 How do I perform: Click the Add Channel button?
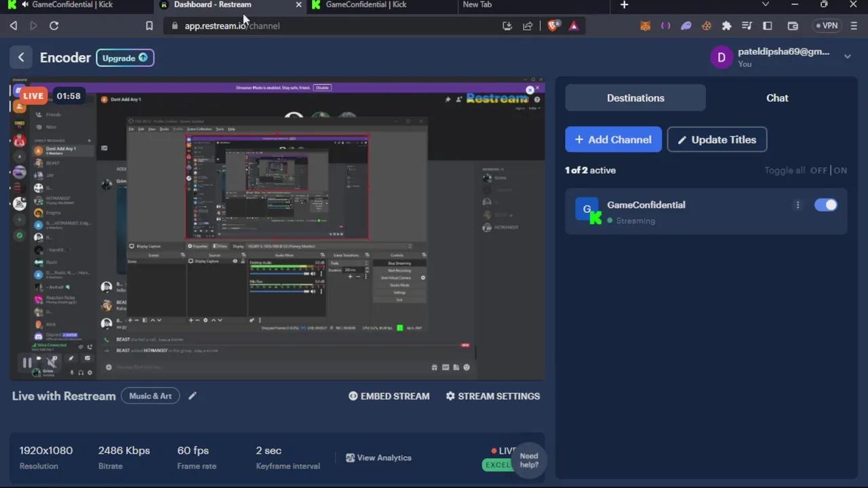coord(614,140)
